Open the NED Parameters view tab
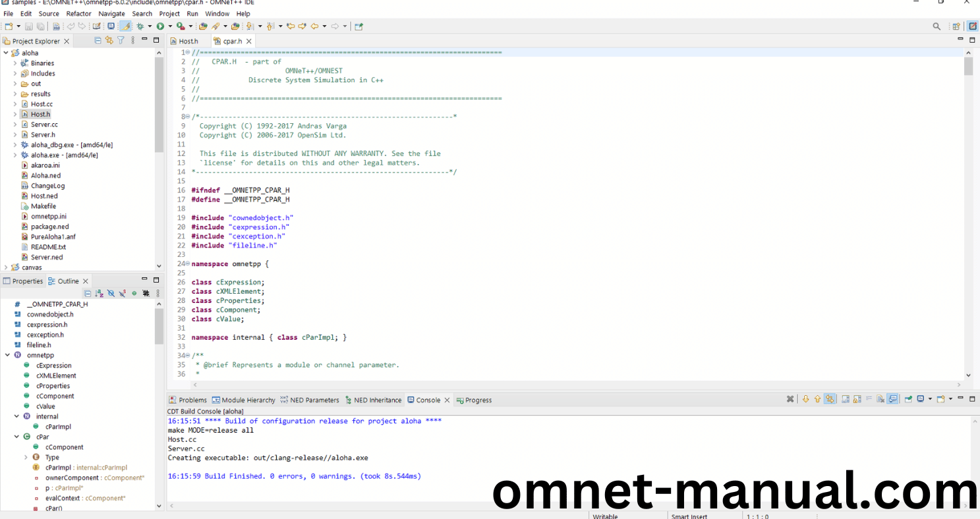980x519 pixels. [x=310, y=400]
